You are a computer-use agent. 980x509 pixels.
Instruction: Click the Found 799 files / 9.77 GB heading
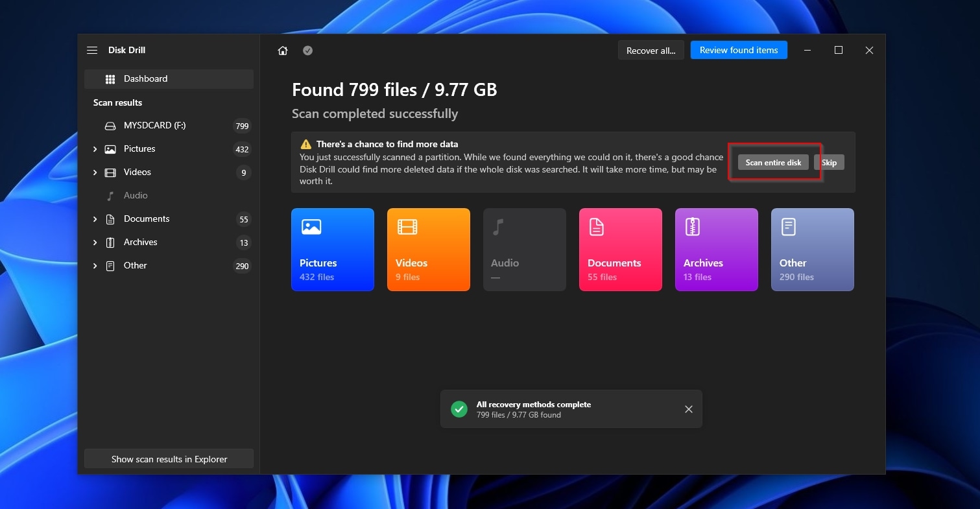(x=394, y=89)
